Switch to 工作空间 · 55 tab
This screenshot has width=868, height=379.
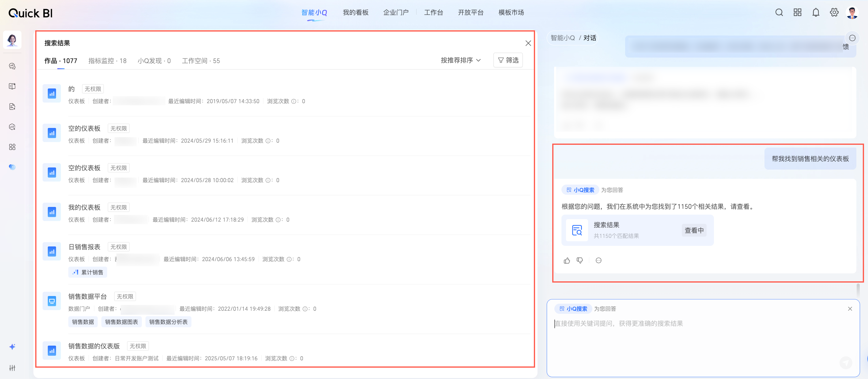pos(201,61)
